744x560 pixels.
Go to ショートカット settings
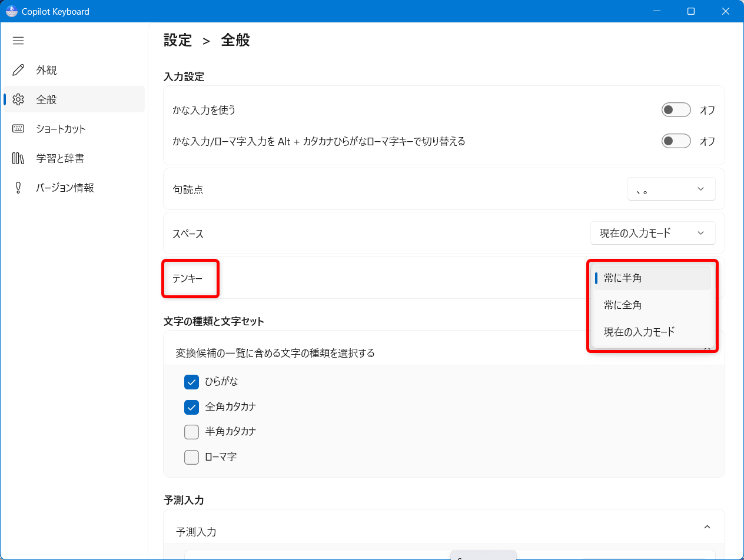(x=74, y=129)
